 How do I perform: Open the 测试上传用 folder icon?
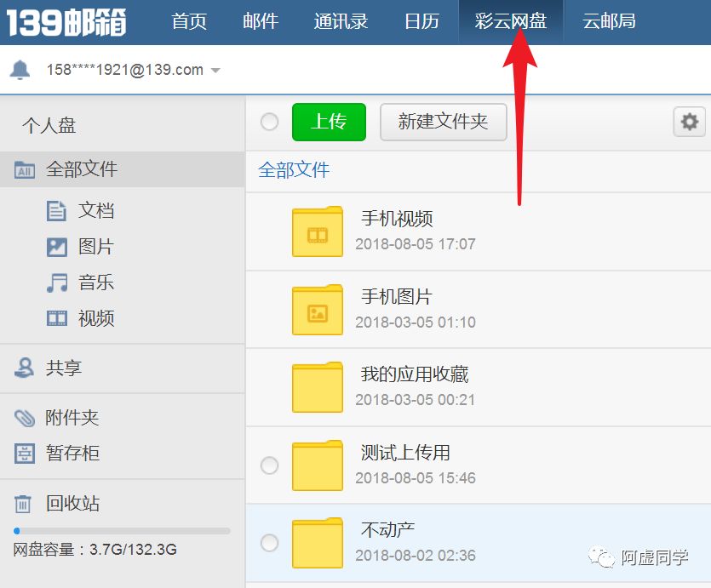[x=318, y=465]
